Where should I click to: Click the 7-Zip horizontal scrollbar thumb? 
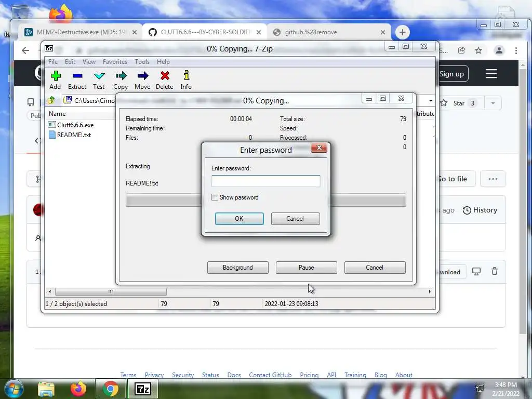(x=111, y=291)
